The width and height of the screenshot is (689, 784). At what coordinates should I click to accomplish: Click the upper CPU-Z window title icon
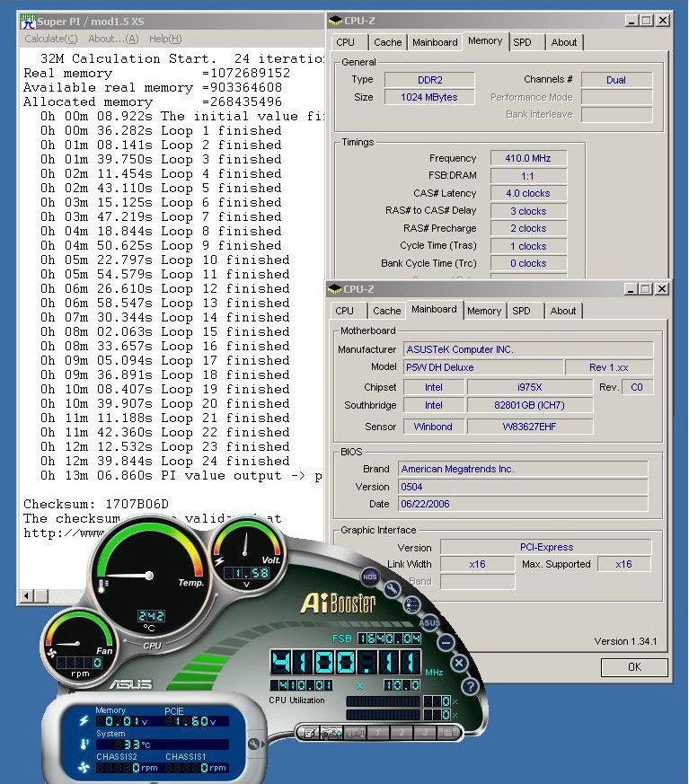point(335,21)
